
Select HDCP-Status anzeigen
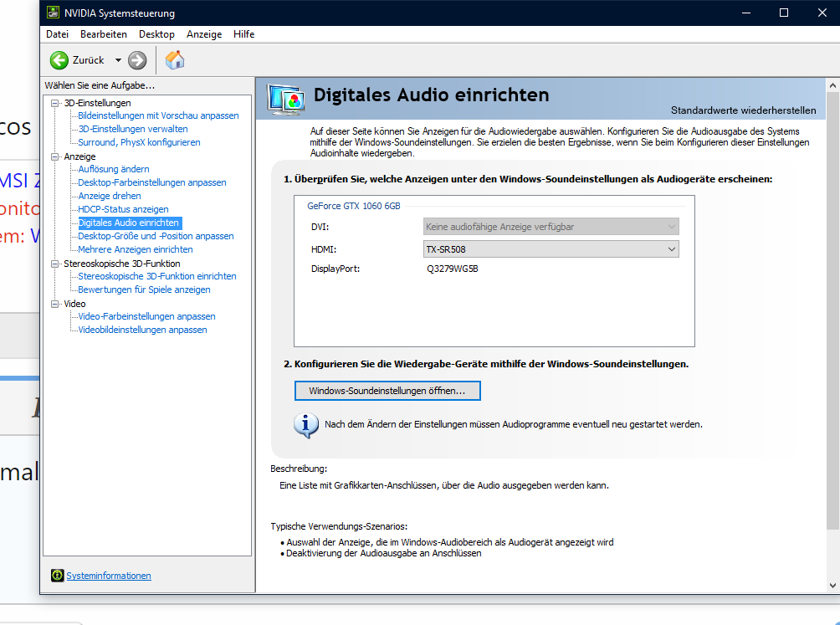[123, 209]
